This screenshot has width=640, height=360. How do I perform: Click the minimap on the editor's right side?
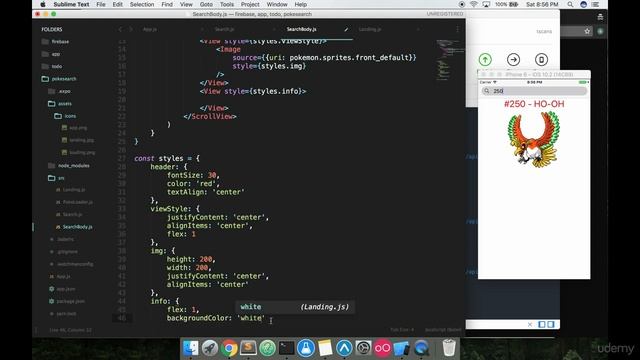[x=450, y=60]
